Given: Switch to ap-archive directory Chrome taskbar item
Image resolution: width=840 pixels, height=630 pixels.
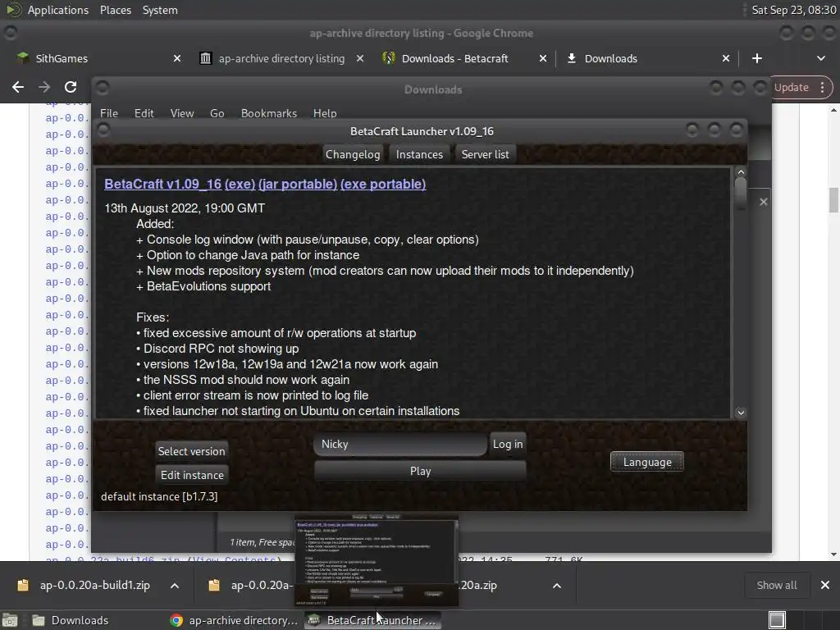Looking at the screenshot, I should (x=234, y=620).
